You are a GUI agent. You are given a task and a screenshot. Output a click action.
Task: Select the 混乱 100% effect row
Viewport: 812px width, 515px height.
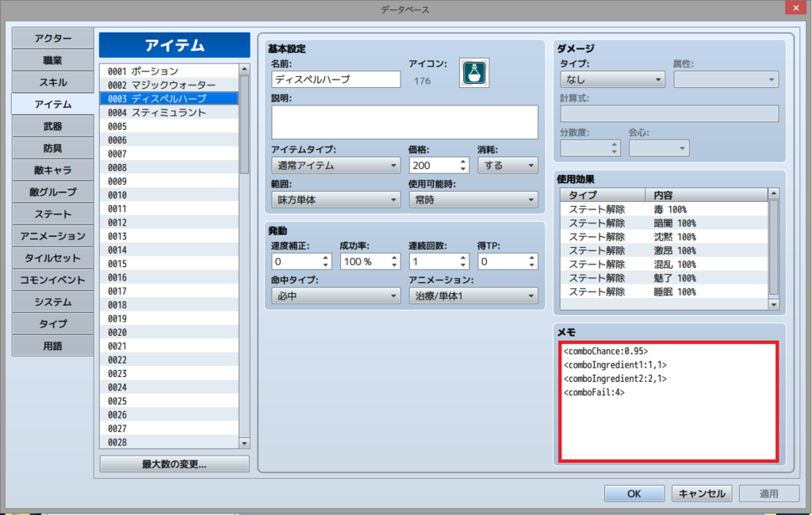pos(664,265)
